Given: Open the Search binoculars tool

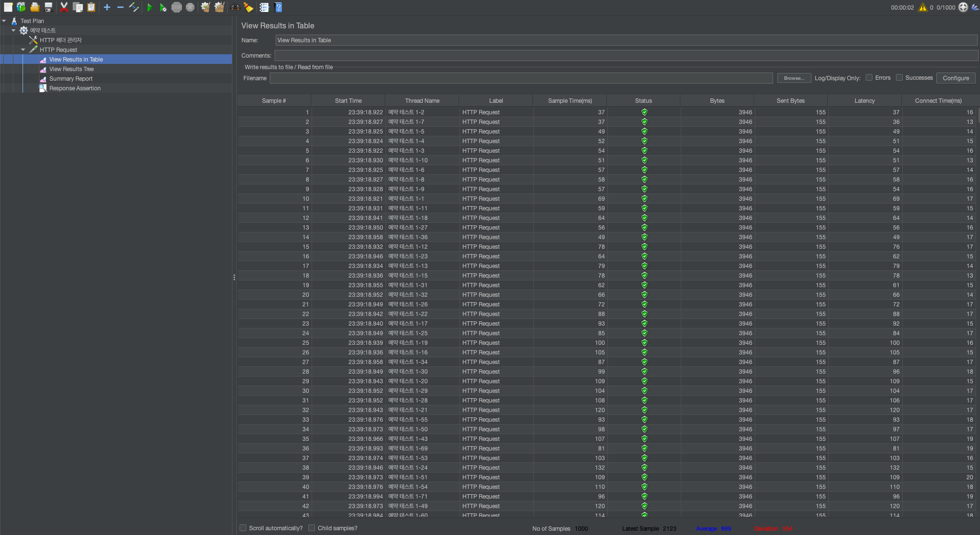Looking at the screenshot, I should pyautogui.click(x=235, y=7).
